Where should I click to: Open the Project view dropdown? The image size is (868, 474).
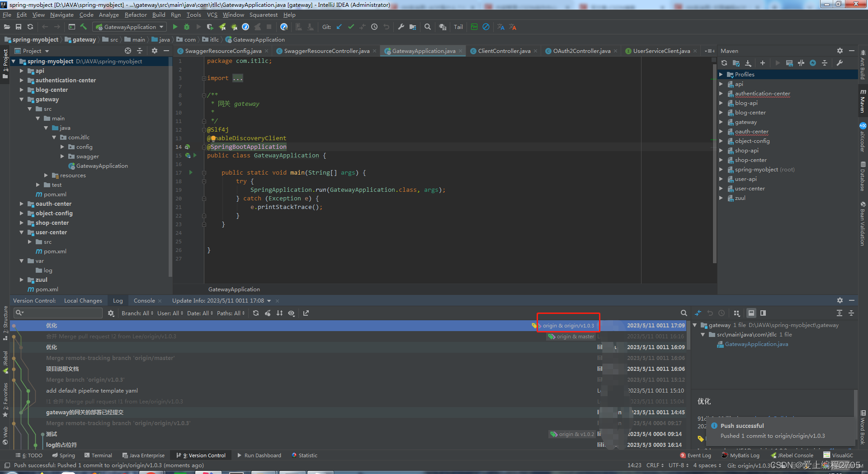(x=36, y=51)
